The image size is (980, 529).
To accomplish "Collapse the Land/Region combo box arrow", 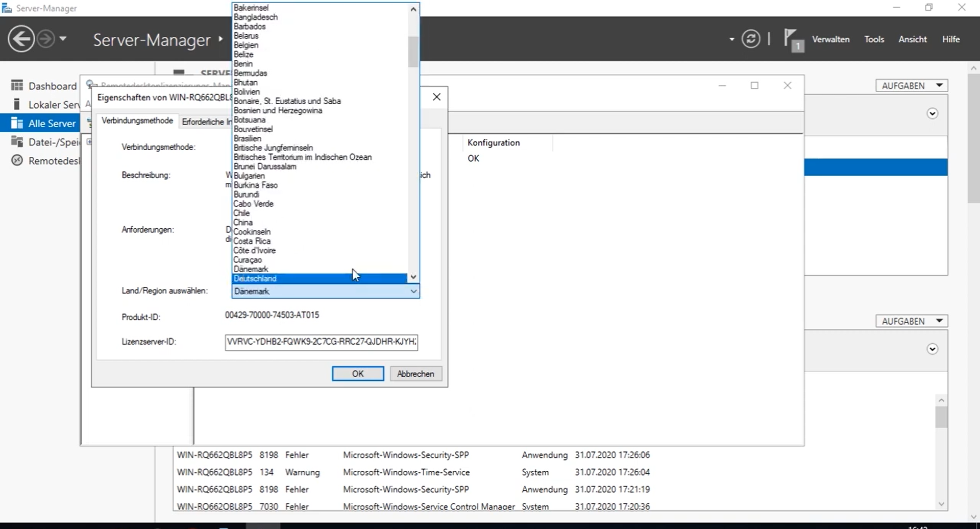I will pyautogui.click(x=413, y=291).
